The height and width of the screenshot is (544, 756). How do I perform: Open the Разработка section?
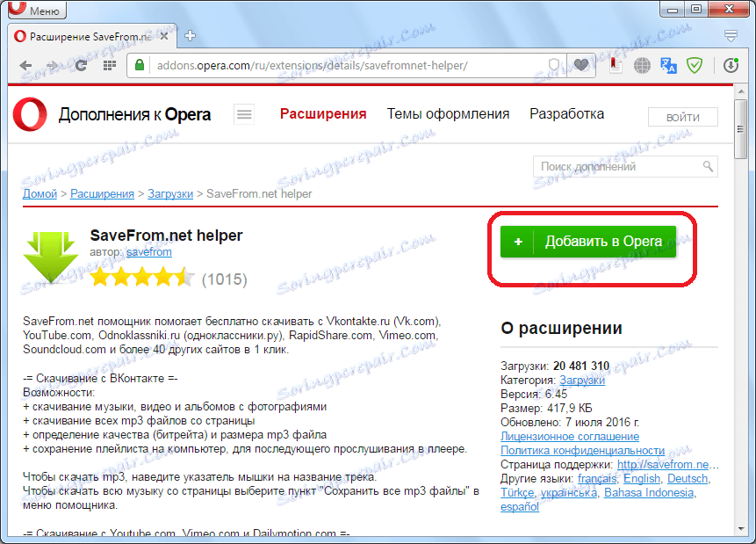click(566, 114)
